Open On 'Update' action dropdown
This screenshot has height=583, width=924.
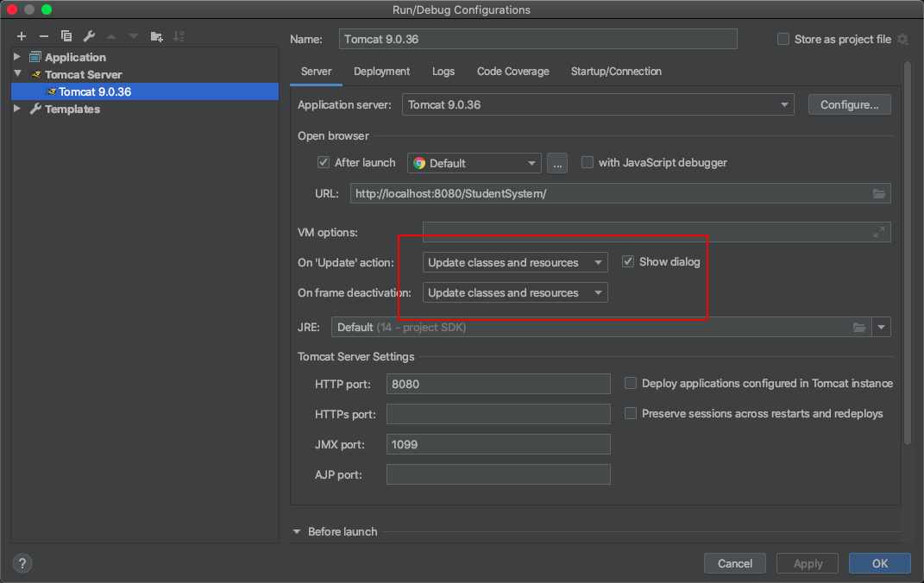pyautogui.click(x=515, y=263)
